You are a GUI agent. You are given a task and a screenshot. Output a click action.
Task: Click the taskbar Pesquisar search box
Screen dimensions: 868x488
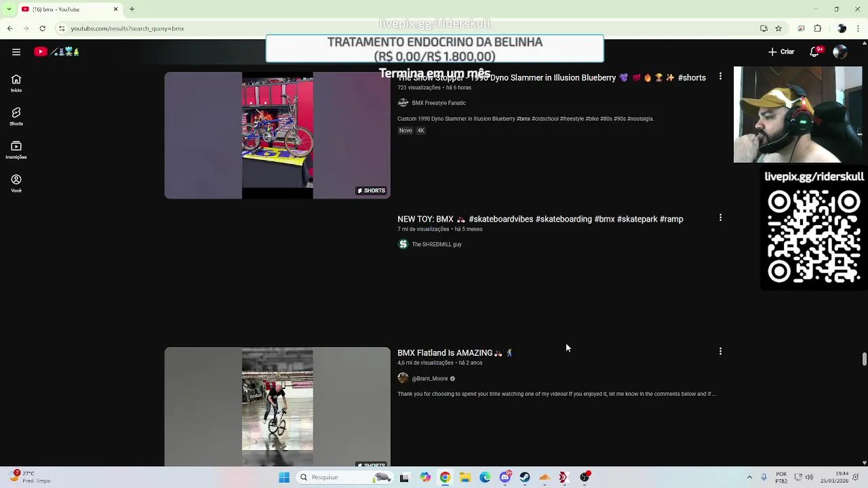click(346, 477)
